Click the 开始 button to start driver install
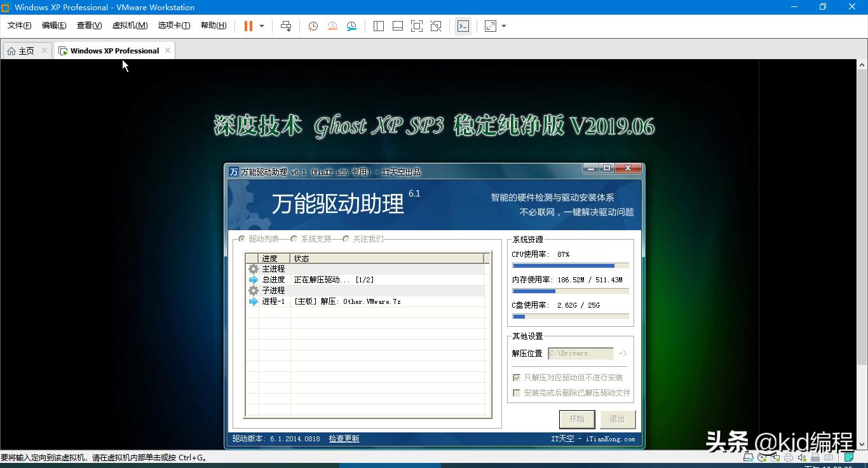 (576, 419)
